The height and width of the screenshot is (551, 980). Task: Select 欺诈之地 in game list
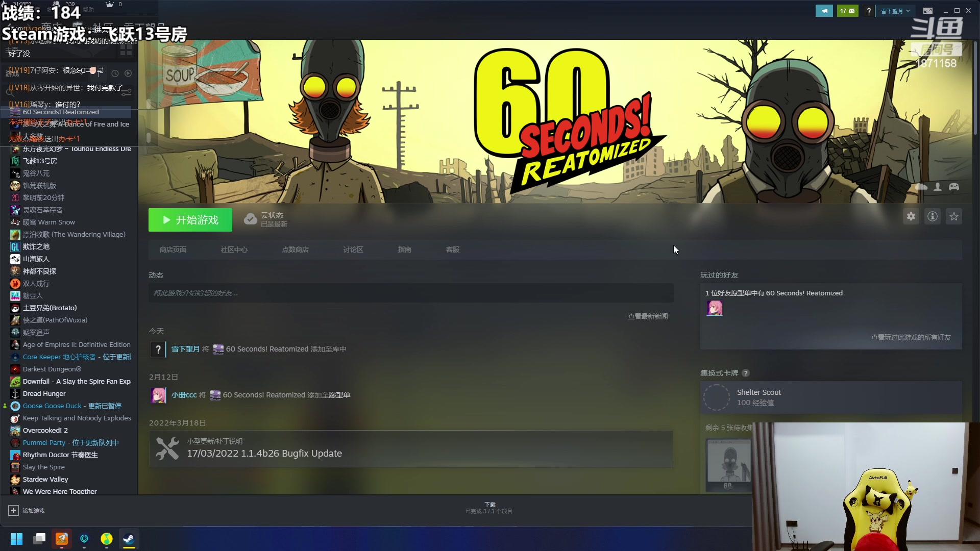[36, 246]
